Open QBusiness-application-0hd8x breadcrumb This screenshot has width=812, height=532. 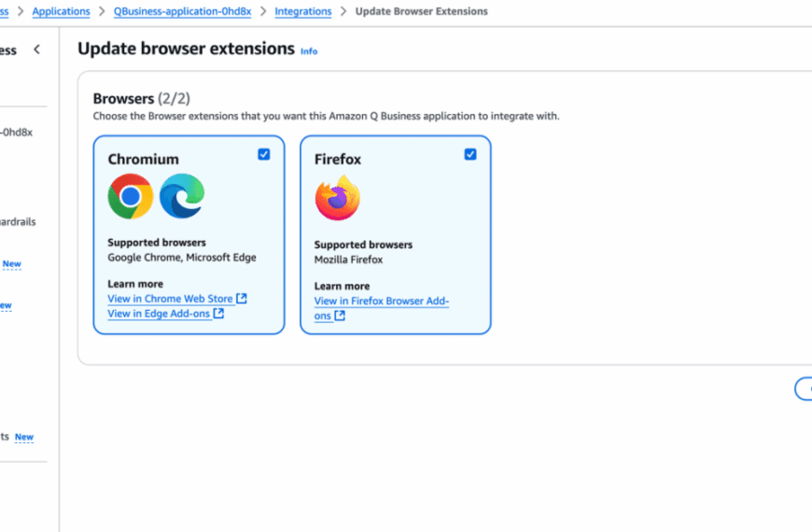coord(182,11)
